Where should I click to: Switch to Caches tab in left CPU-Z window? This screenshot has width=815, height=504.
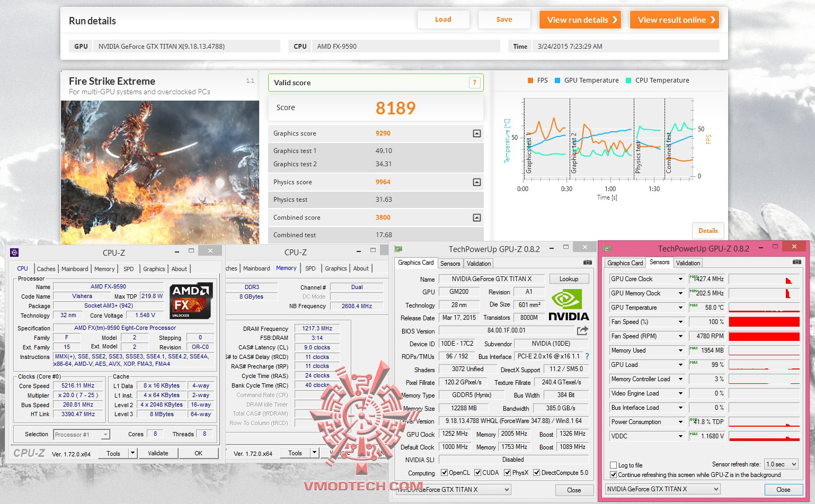tap(46, 269)
